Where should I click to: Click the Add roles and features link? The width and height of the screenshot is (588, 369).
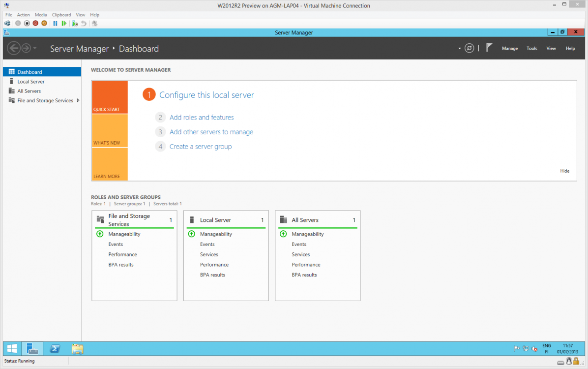pyautogui.click(x=202, y=118)
